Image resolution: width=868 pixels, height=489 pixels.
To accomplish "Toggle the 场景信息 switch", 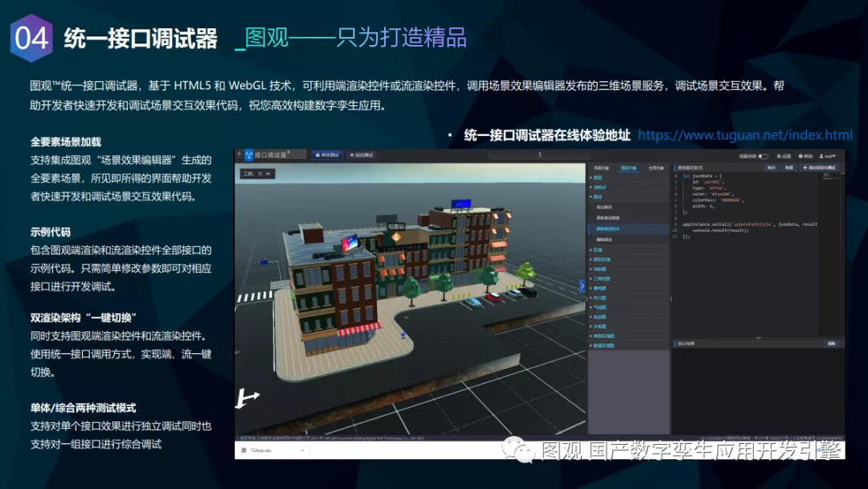I will click(763, 156).
